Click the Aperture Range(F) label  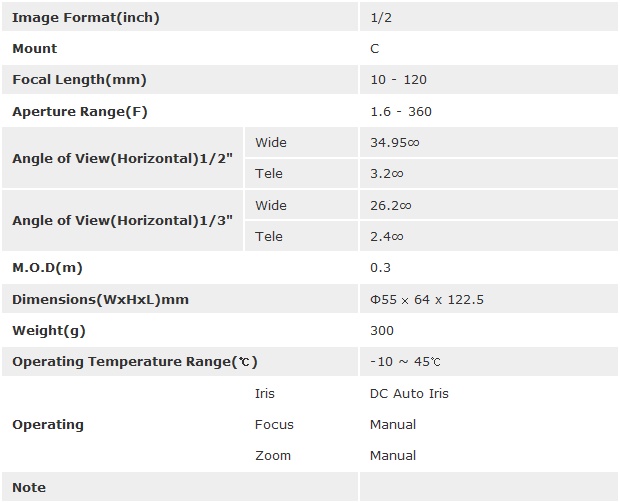80,112
